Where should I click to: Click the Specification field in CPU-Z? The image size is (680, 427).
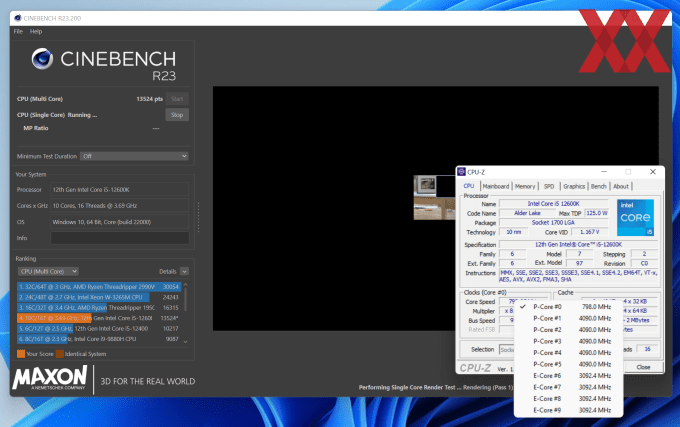click(x=579, y=244)
